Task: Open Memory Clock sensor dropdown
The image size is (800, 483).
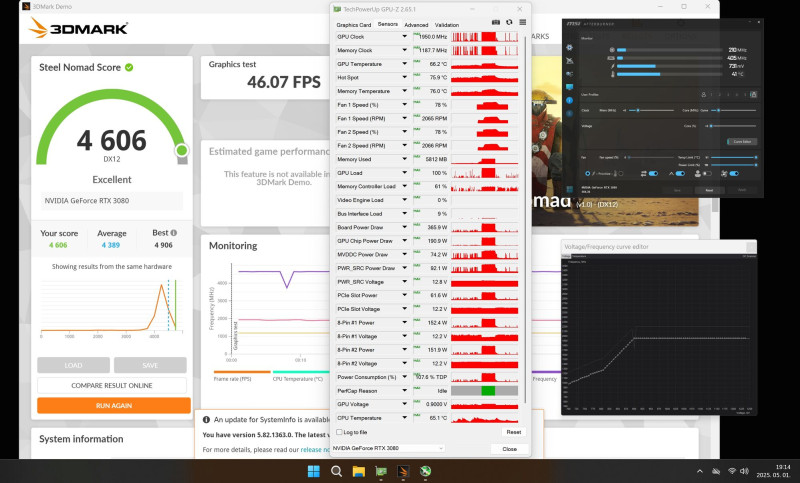Action: coord(405,50)
